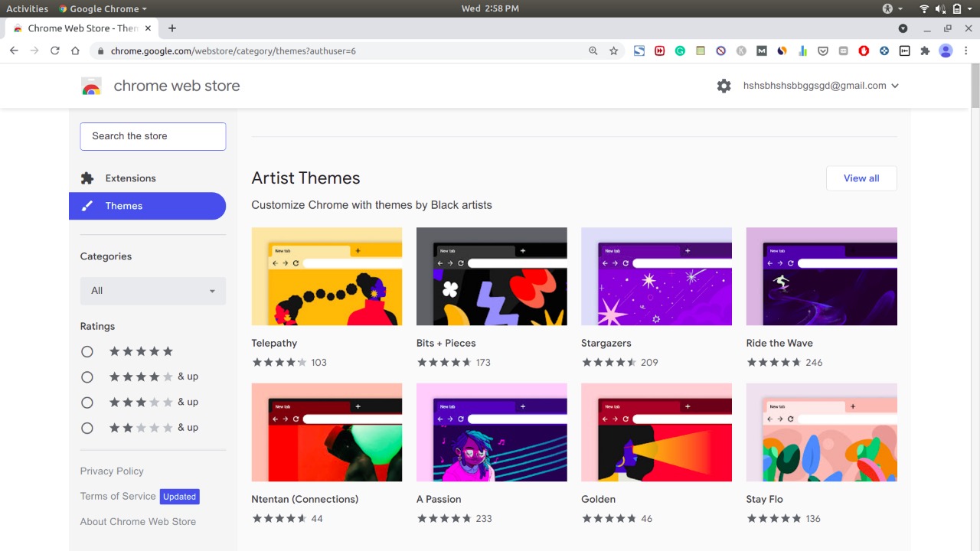
Task: Bookmark this page with the star icon
Action: [x=613, y=51]
